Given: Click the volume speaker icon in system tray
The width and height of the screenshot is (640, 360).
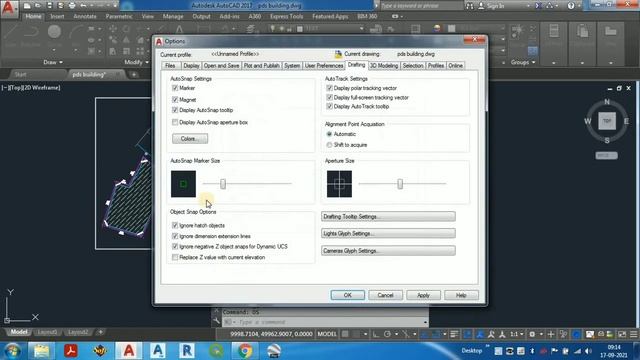Looking at the screenshot, I should click(x=588, y=351).
